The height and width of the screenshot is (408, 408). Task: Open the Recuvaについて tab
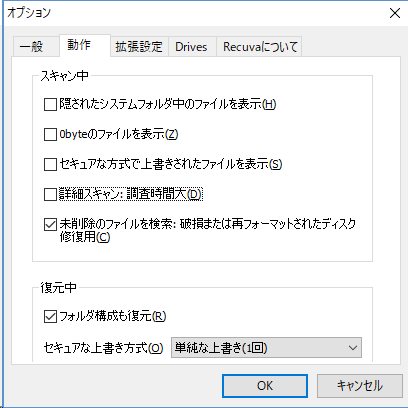click(259, 46)
